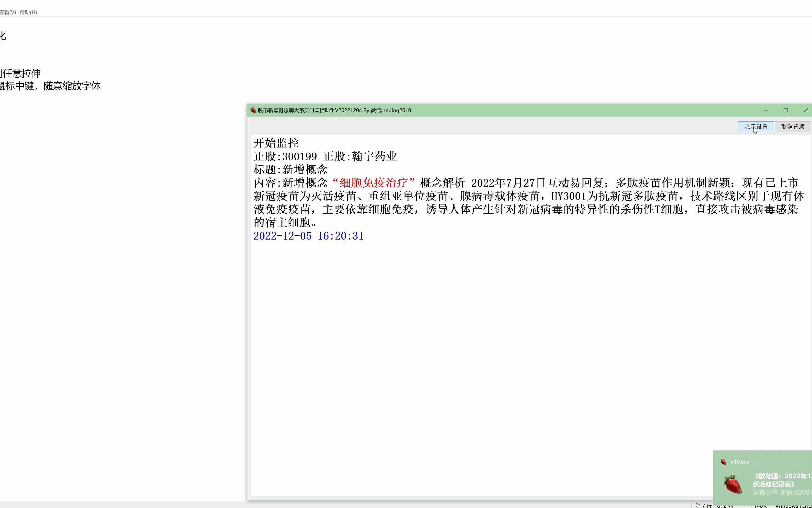Screen dimensions: 812x508
Task: Click Notepad line ending with 任意拉伸
Action: (21, 73)
